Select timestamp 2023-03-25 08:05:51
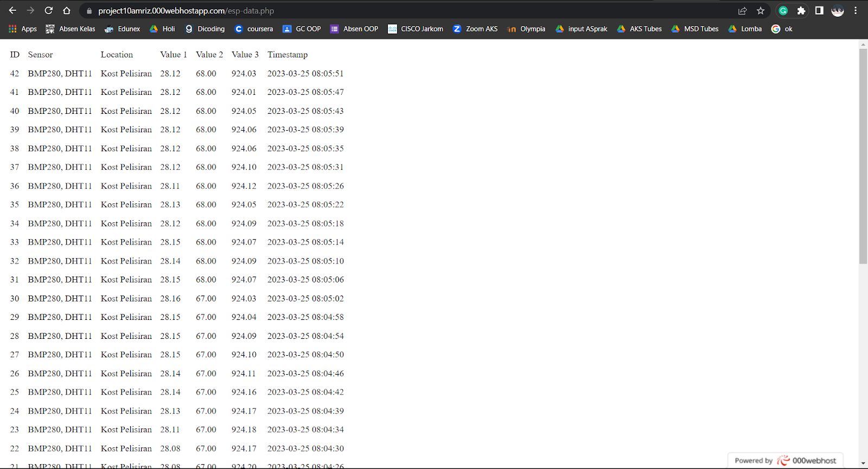Viewport: 868px width, 469px height. click(305, 74)
